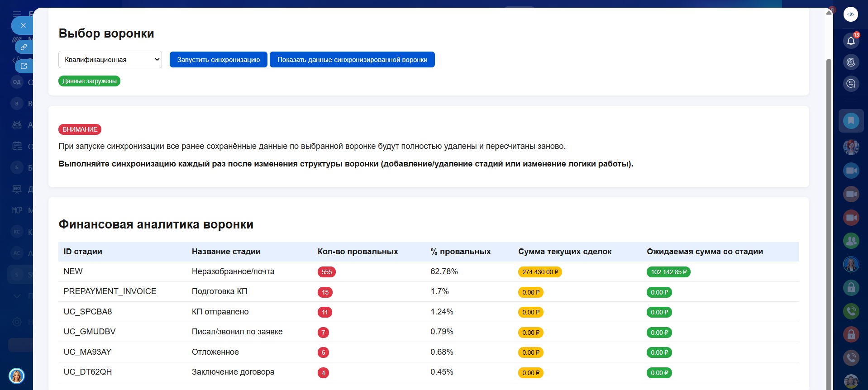Open the user profile avatar at bottom left

tap(17, 376)
